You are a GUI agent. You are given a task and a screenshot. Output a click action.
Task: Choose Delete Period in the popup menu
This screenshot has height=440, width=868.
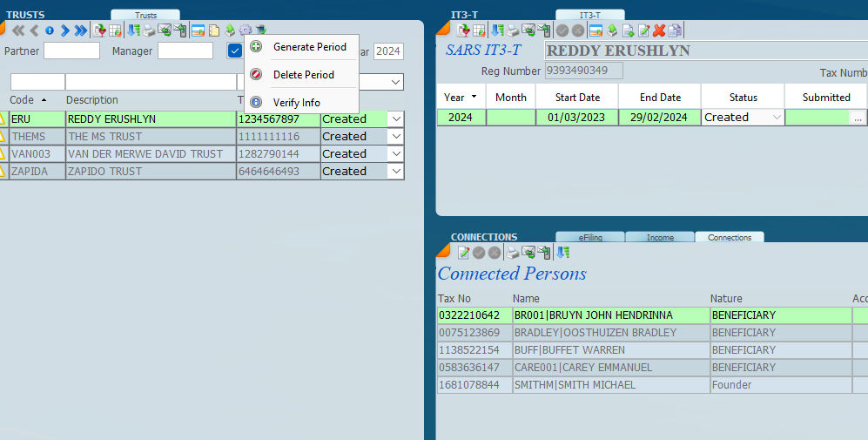303,75
